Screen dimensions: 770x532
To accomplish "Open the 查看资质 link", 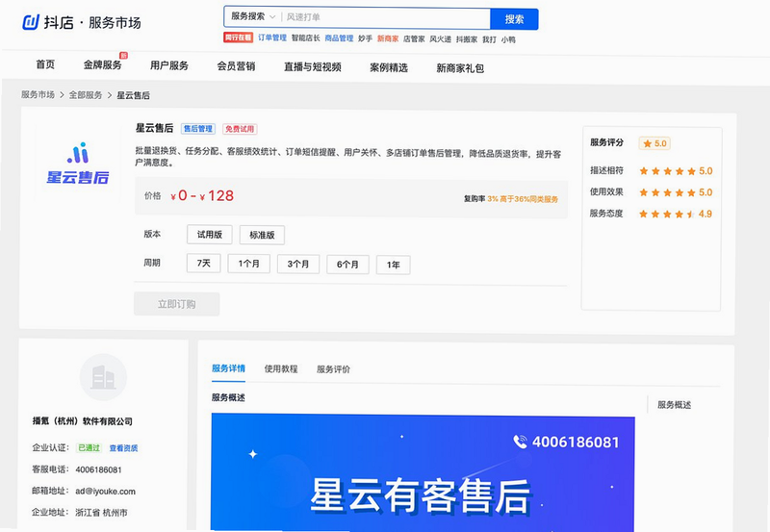I will pyautogui.click(x=123, y=448).
